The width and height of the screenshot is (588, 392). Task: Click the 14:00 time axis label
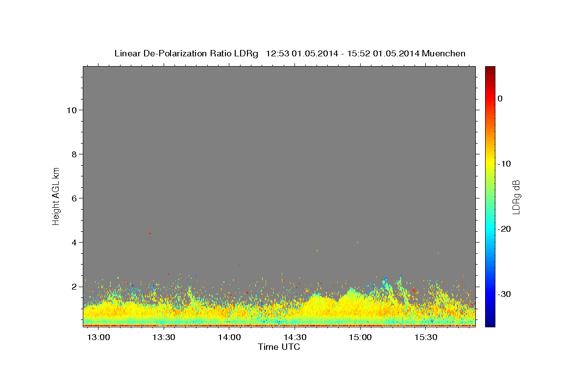pyautogui.click(x=229, y=338)
